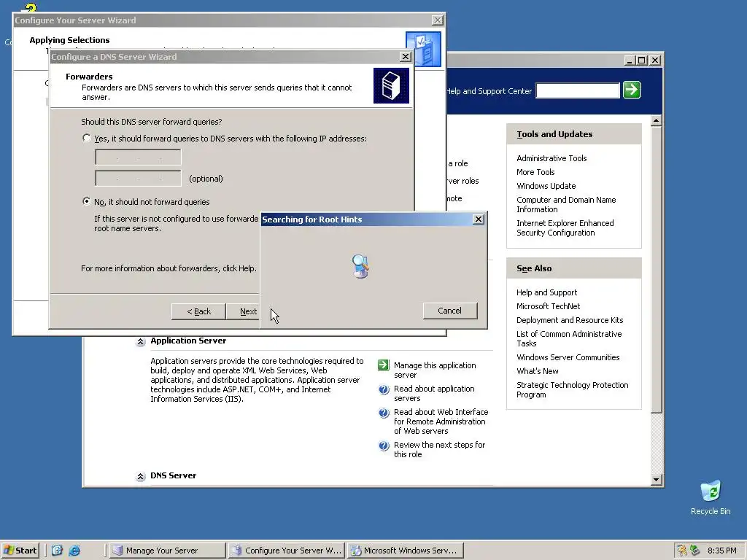Click the Configure Your Server checklist icon
Image resolution: width=747 pixels, height=560 pixels.
[424, 49]
